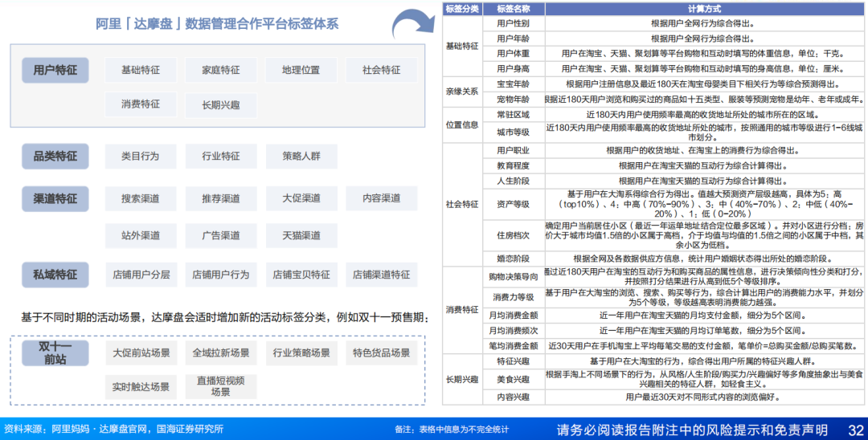Select the 月均消费频次 table cell
The image size is (868, 440).
point(513,331)
